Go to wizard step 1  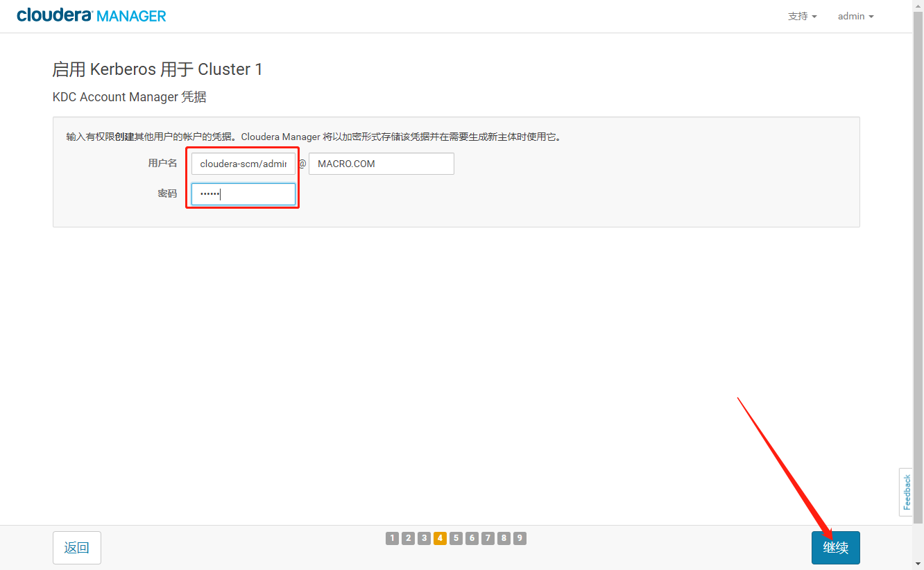pyautogui.click(x=393, y=538)
